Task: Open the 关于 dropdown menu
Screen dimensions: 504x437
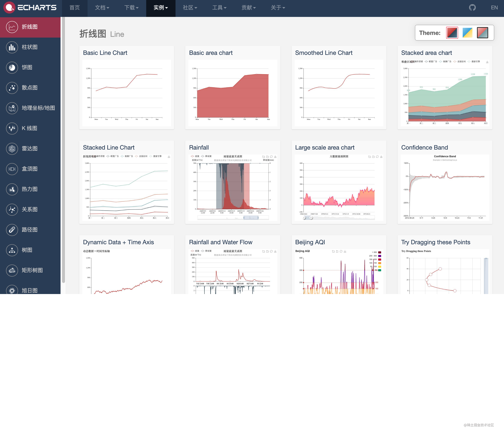Action: point(278,8)
